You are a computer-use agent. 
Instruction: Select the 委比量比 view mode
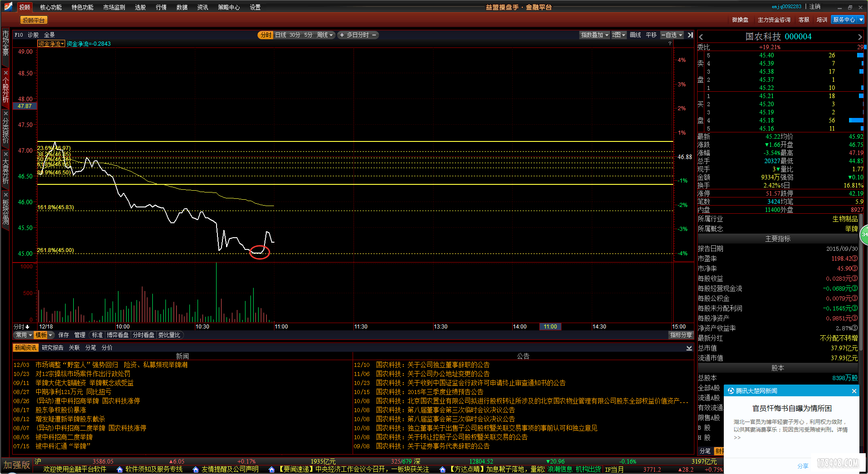click(169, 335)
